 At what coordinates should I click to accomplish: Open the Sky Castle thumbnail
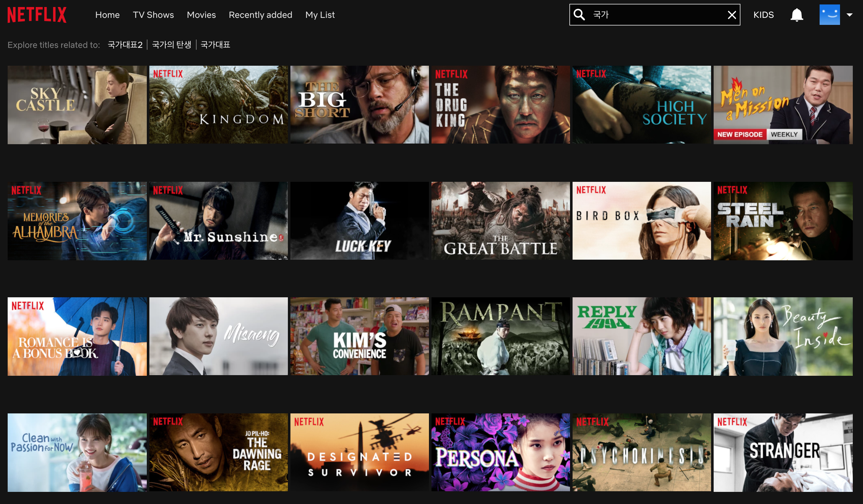coord(77,105)
